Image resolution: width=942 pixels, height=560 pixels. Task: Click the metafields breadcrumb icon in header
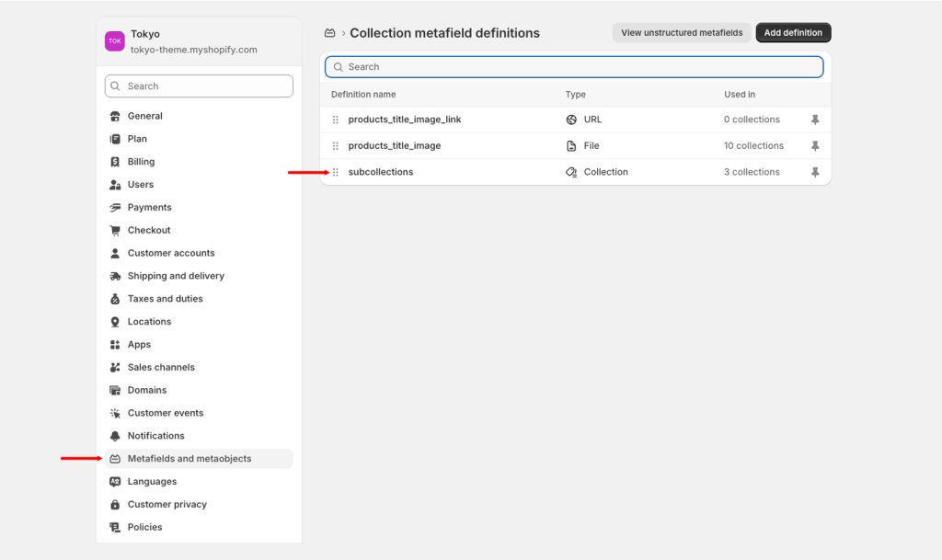(x=329, y=33)
